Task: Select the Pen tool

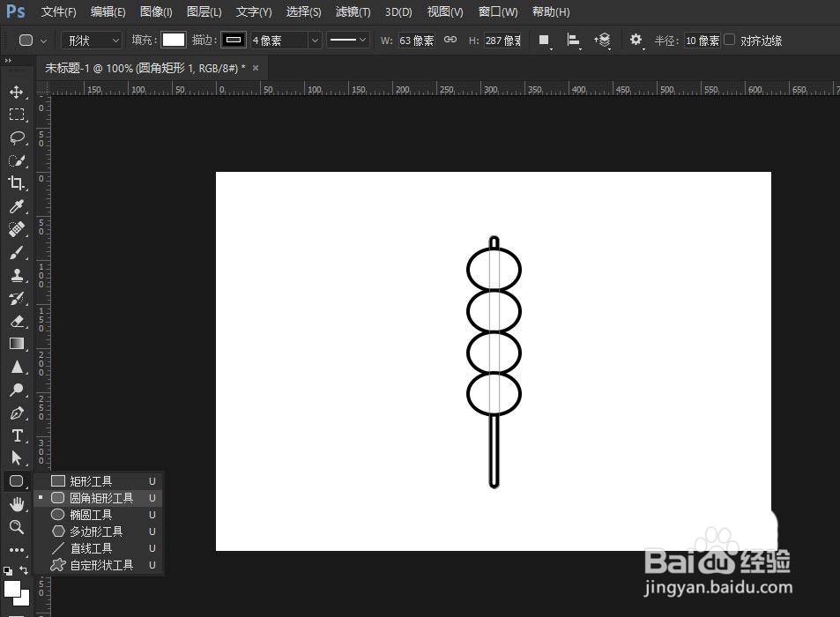Action: point(17,413)
